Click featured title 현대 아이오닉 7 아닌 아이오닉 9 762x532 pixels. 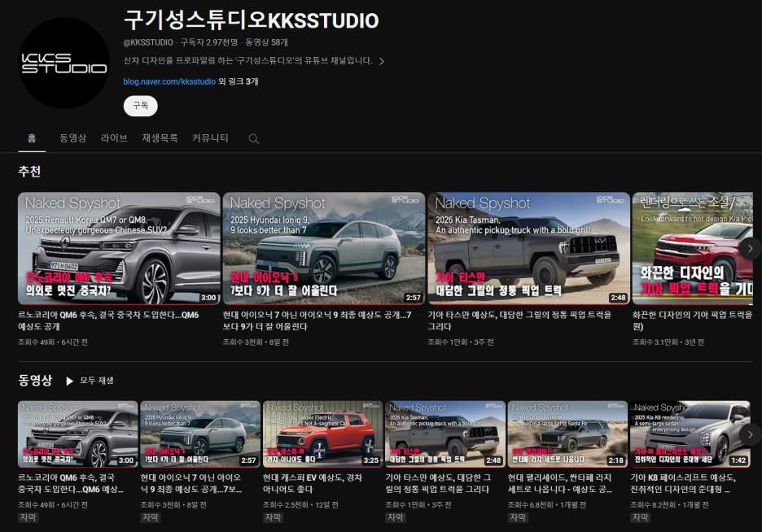coord(317,321)
